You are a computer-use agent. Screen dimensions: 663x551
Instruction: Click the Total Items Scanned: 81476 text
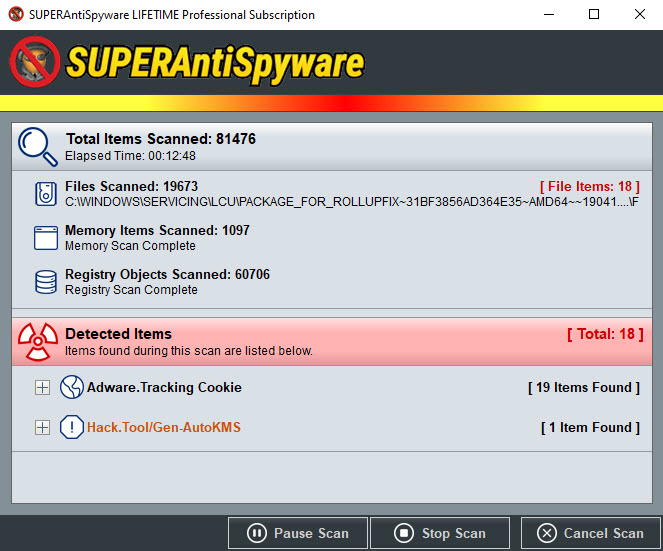tap(161, 139)
